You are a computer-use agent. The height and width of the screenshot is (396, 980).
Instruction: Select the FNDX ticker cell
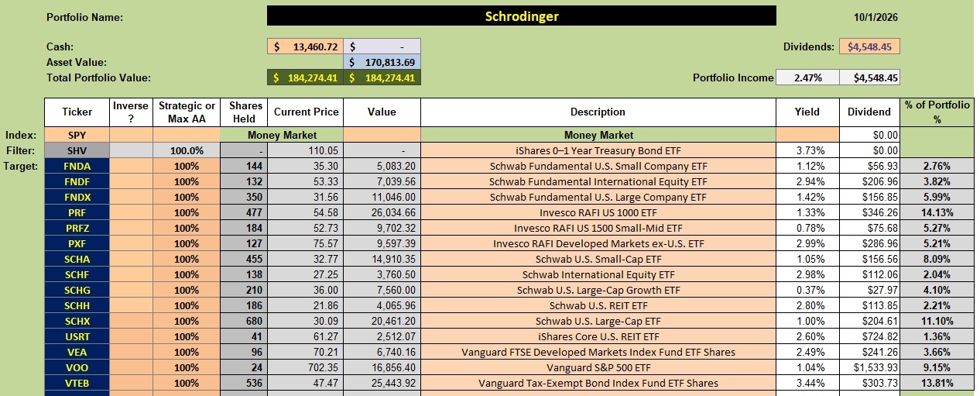pos(77,197)
